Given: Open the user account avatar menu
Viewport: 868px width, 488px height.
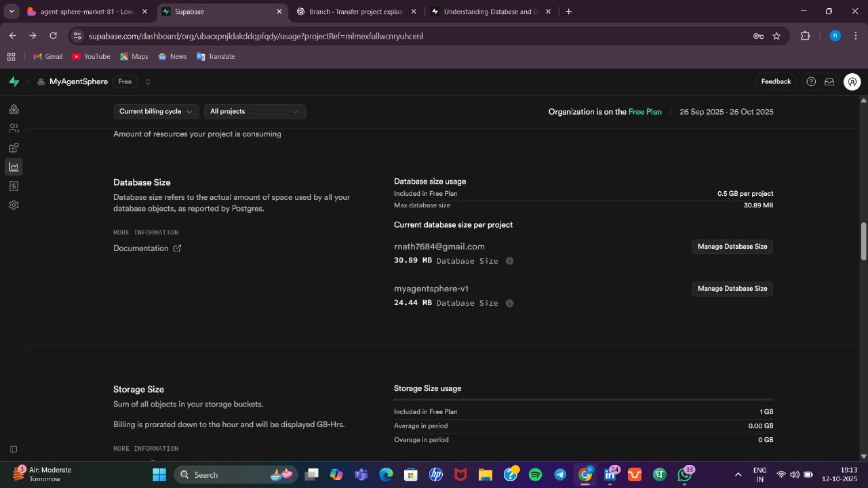Looking at the screenshot, I should pos(852,81).
